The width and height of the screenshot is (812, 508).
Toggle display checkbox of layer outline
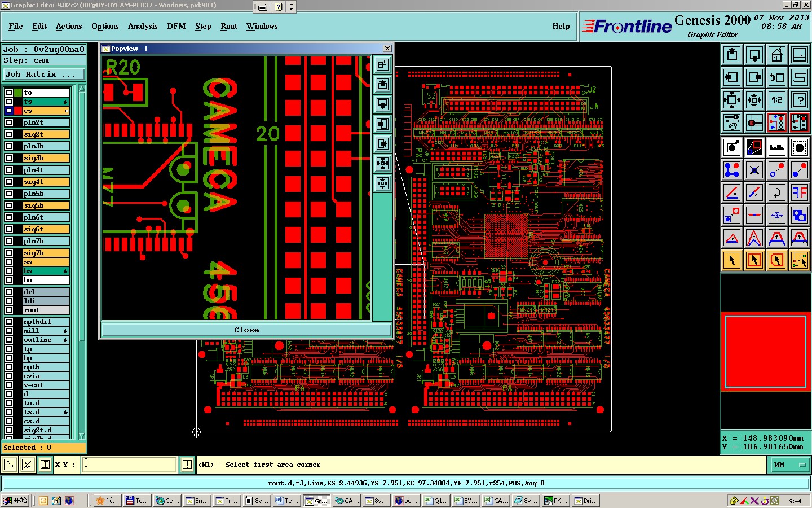(9, 340)
